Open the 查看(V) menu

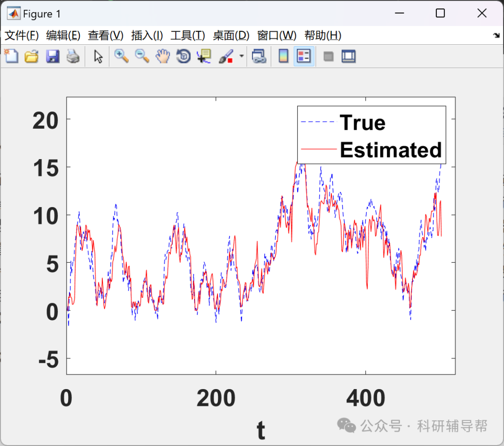pyautogui.click(x=105, y=35)
